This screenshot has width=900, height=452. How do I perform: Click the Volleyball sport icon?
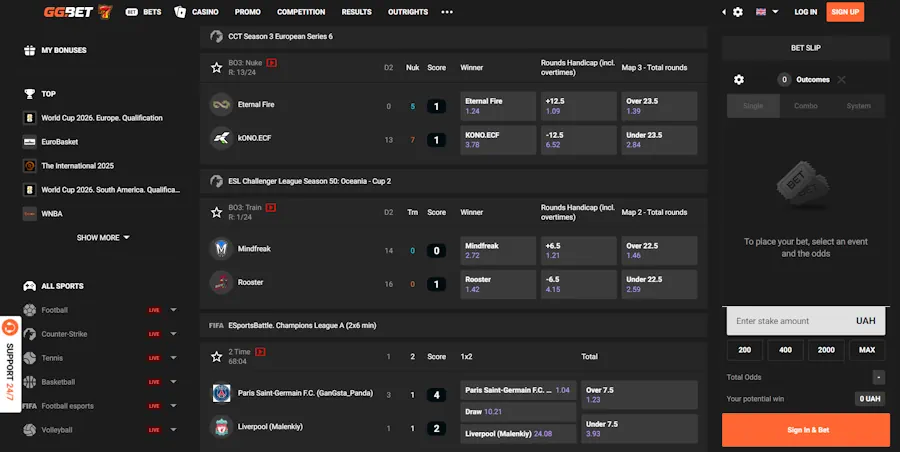tap(29, 430)
